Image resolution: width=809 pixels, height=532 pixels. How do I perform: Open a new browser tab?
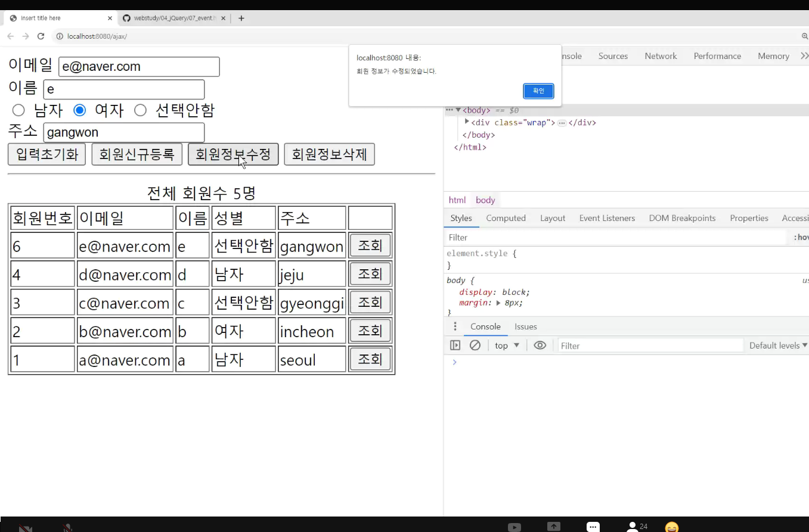pos(241,18)
